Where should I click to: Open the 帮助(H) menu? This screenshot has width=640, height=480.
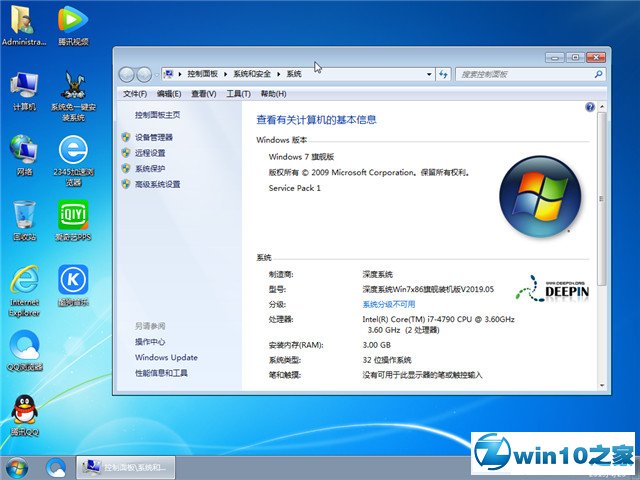point(273,94)
